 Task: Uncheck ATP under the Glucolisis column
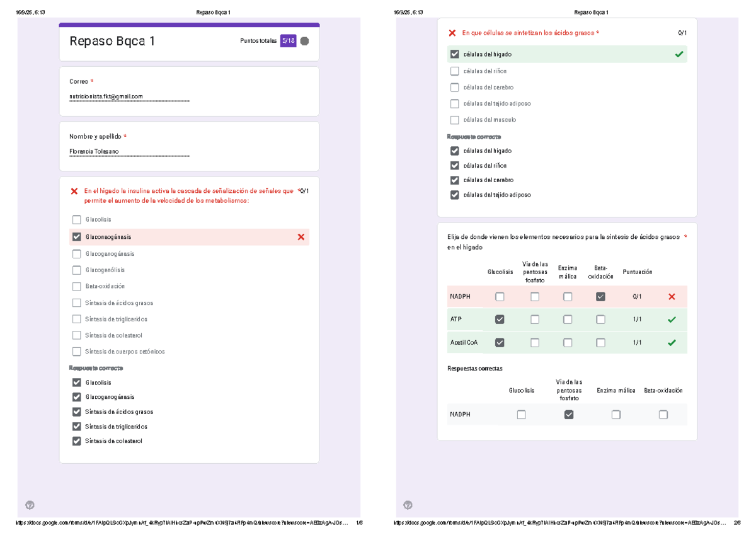tap(500, 319)
